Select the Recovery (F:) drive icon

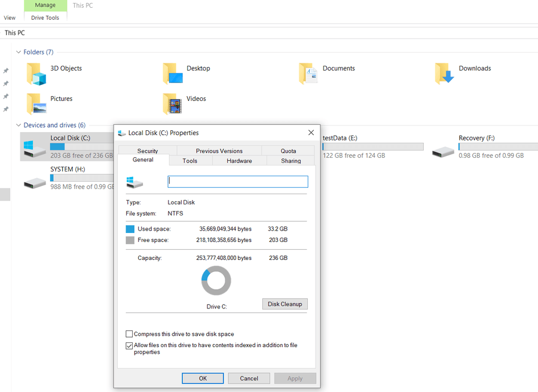click(443, 152)
